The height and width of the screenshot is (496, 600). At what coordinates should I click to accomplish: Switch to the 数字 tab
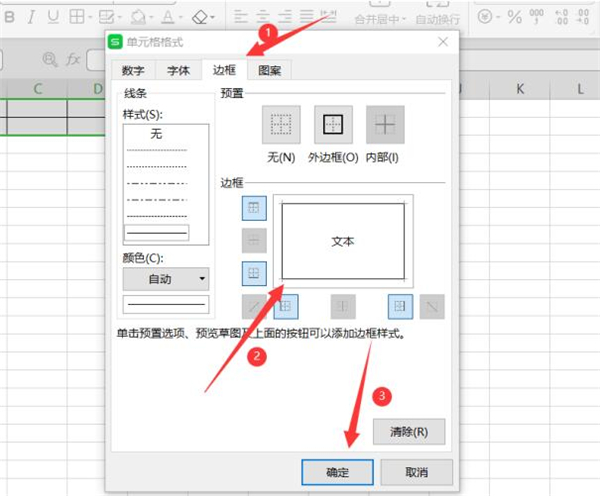[x=133, y=71]
